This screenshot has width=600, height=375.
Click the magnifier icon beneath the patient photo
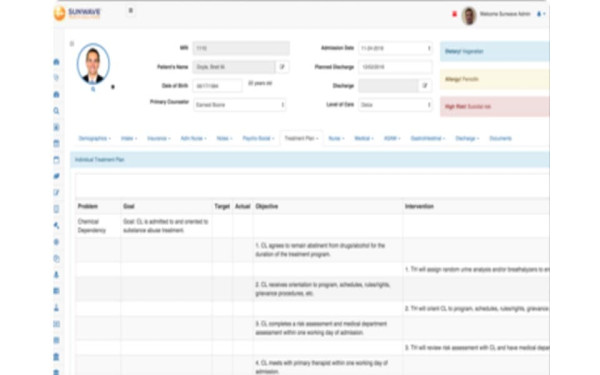point(93,89)
